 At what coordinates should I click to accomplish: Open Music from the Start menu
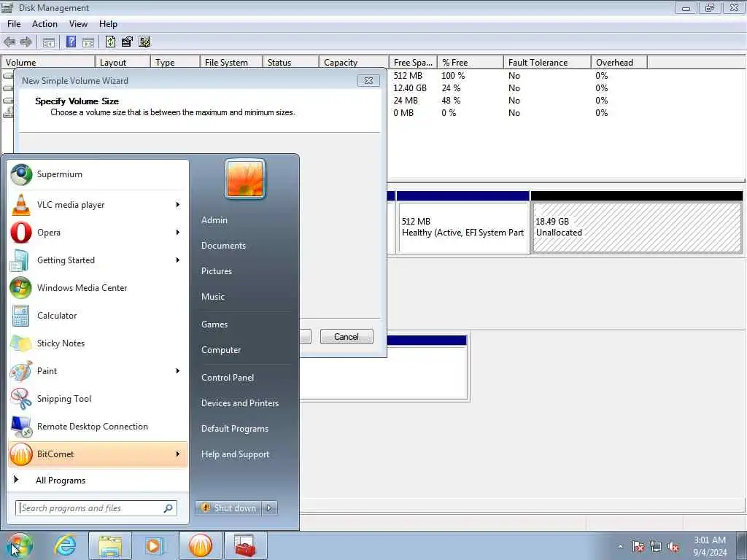click(x=213, y=297)
